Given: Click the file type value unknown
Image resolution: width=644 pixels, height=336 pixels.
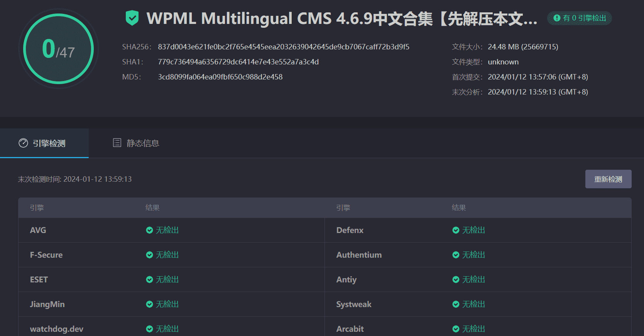Looking at the screenshot, I should coord(503,62).
